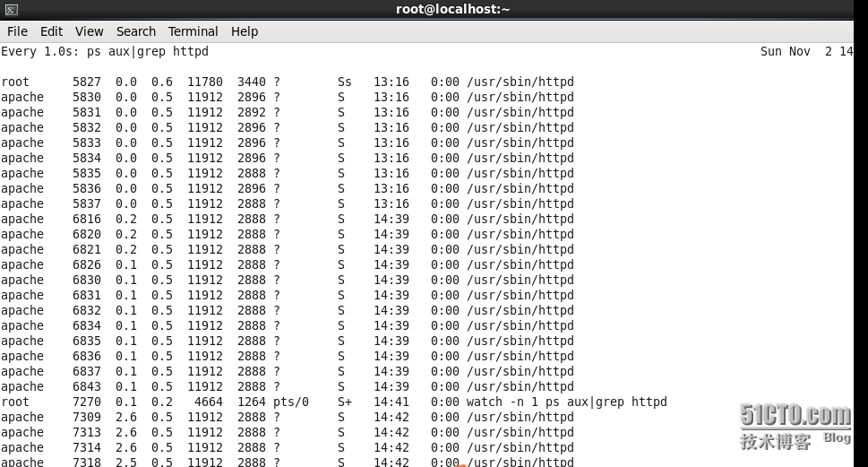Select PID 7314 in the process list
This screenshot has width=868, height=467.
(x=87, y=447)
